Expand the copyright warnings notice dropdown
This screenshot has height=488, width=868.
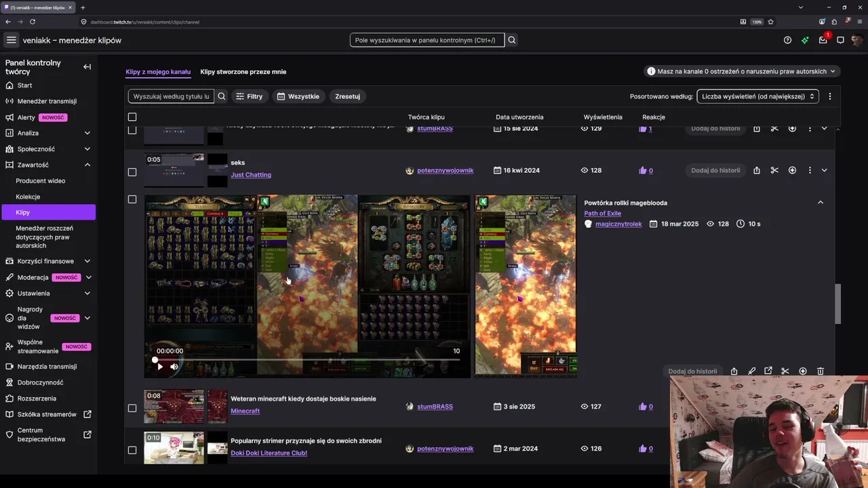741,71
